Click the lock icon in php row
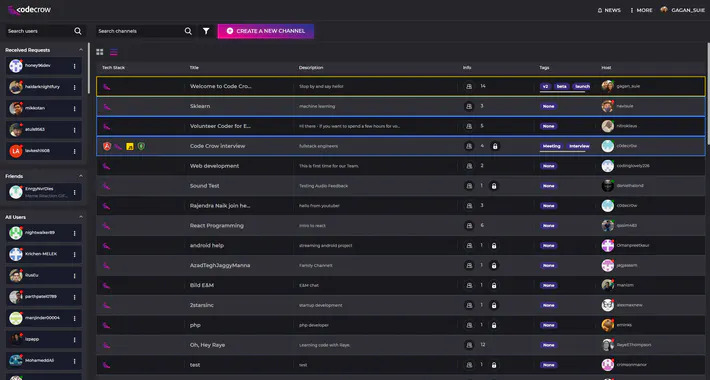This screenshot has width=710, height=380. click(x=494, y=325)
